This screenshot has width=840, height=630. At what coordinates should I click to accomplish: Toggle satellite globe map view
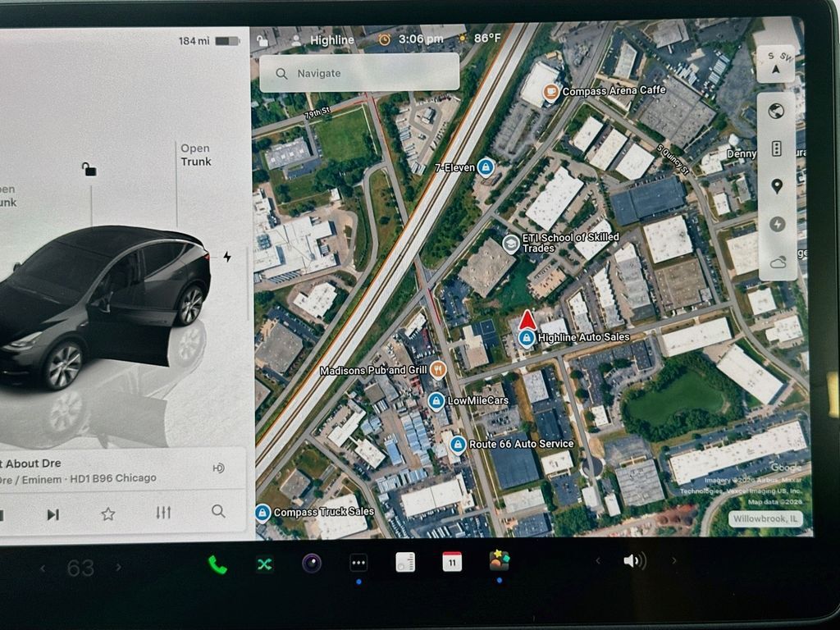coord(776,111)
